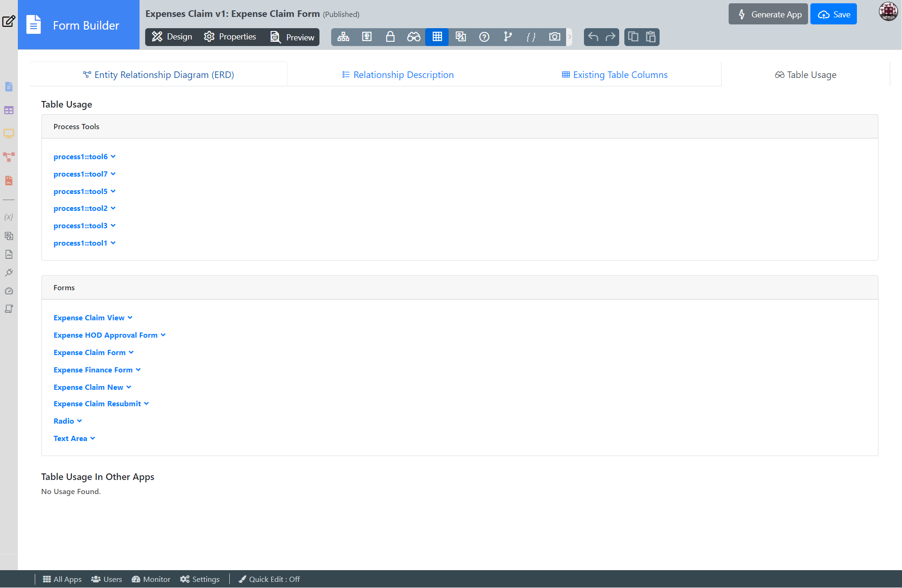
Task: Click the curly braces JSON definition icon
Action: click(531, 37)
